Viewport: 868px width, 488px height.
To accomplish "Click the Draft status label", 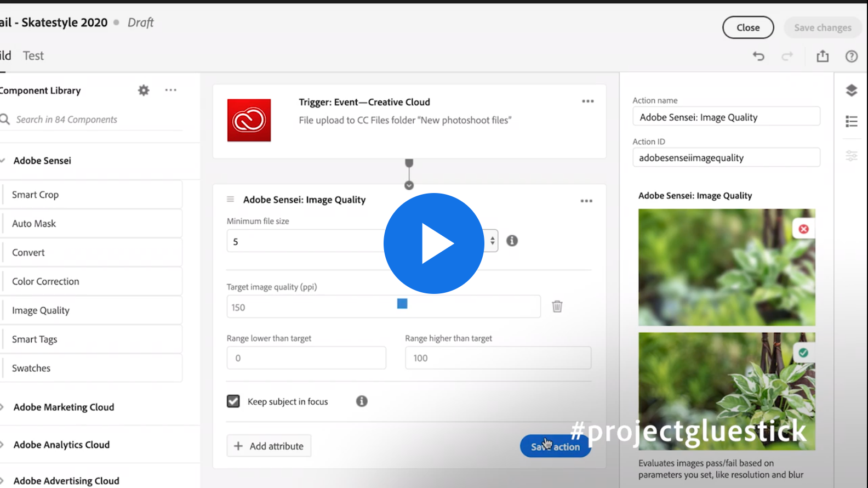I will tap(141, 22).
